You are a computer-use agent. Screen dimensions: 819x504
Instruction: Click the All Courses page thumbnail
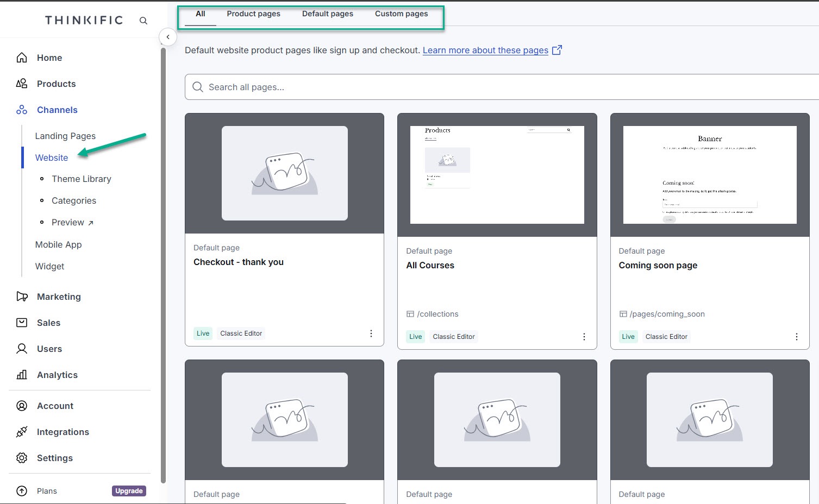pyautogui.click(x=497, y=175)
